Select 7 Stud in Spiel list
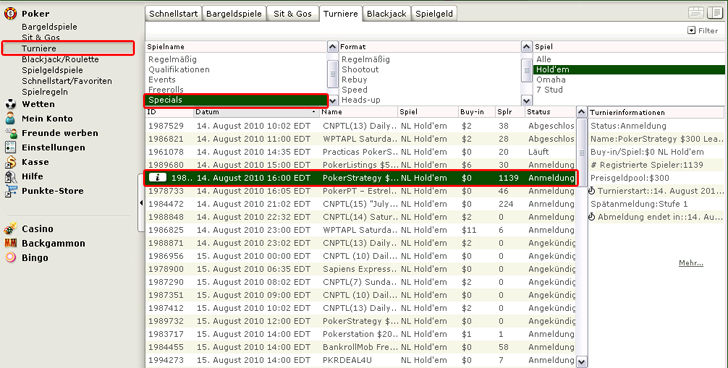Image resolution: width=728 pixels, height=368 pixels. [x=629, y=90]
